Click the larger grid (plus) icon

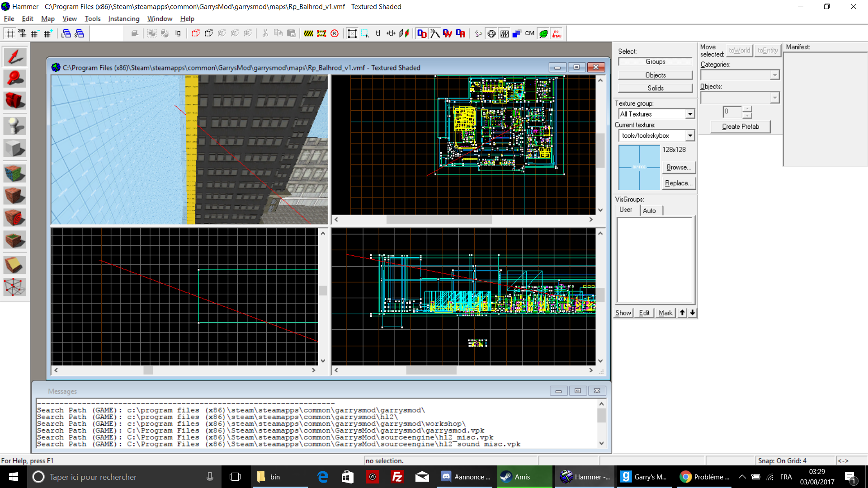tap(48, 33)
